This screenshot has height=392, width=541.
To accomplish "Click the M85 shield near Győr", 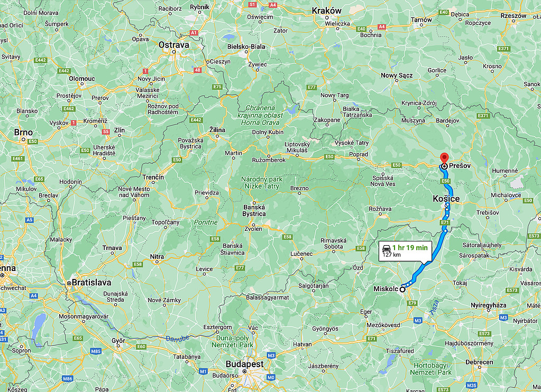I will (96, 351).
